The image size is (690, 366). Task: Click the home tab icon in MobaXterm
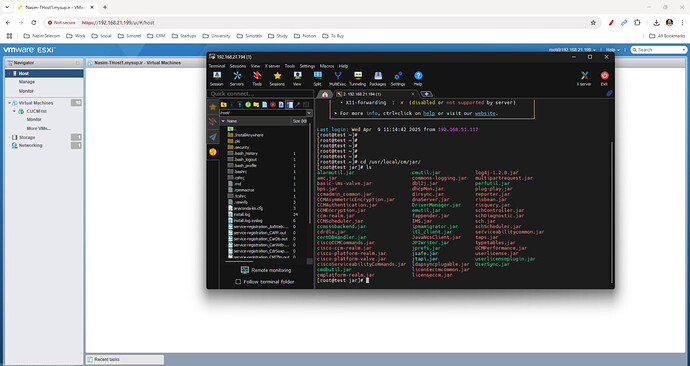[325, 94]
